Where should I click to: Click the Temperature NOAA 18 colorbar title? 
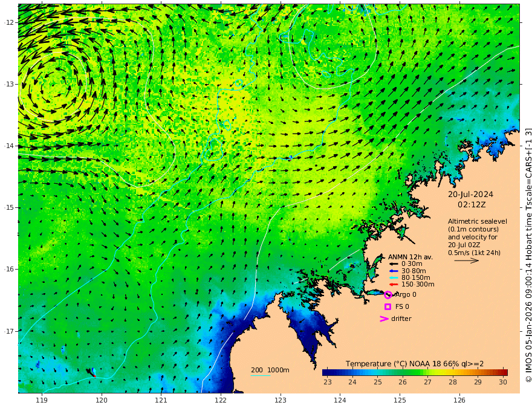(415, 364)
